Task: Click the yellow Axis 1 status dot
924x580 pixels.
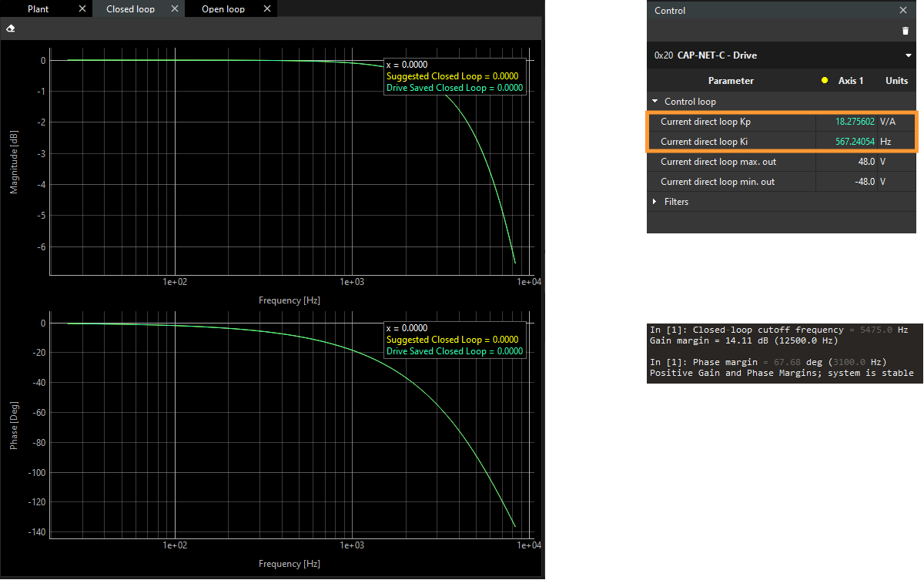Action: tap(825, 80)
